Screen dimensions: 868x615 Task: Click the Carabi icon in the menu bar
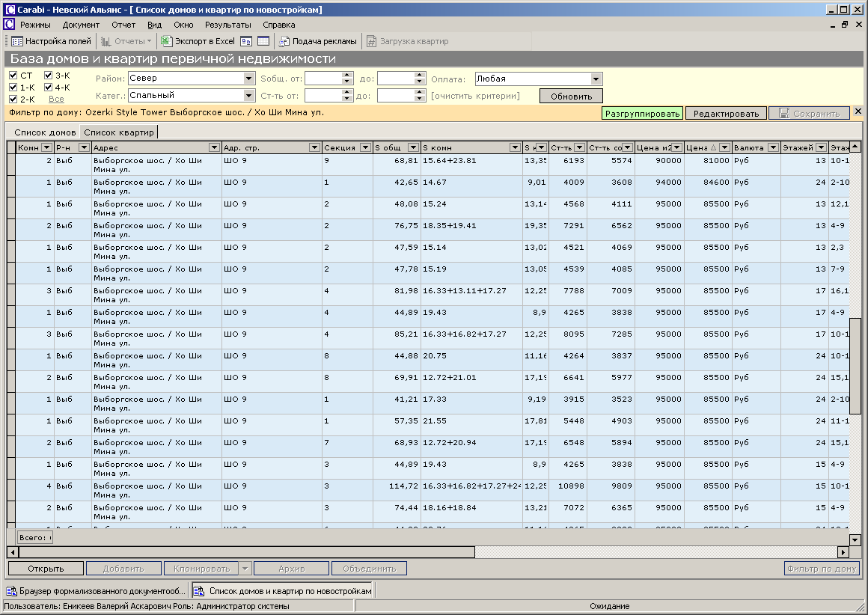[9, 25]
